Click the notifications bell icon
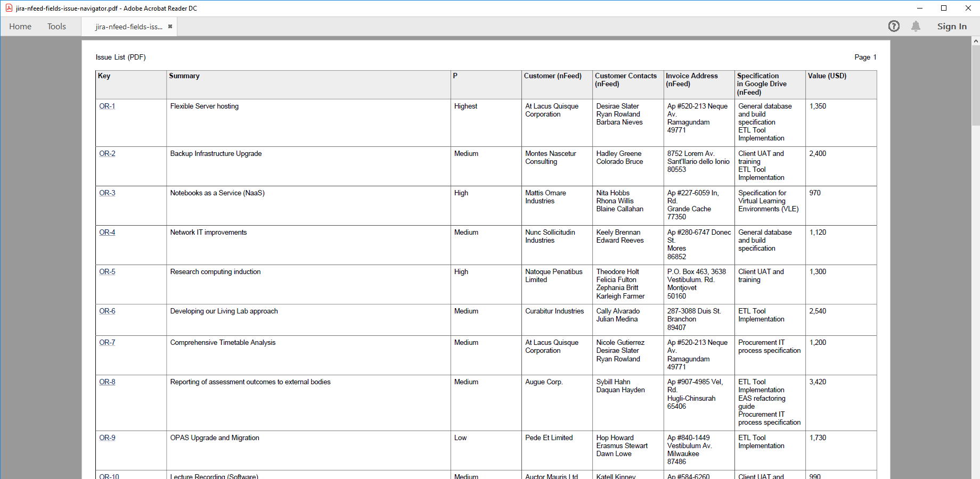This screenshot has height=479, width=980. pos(916,26)
